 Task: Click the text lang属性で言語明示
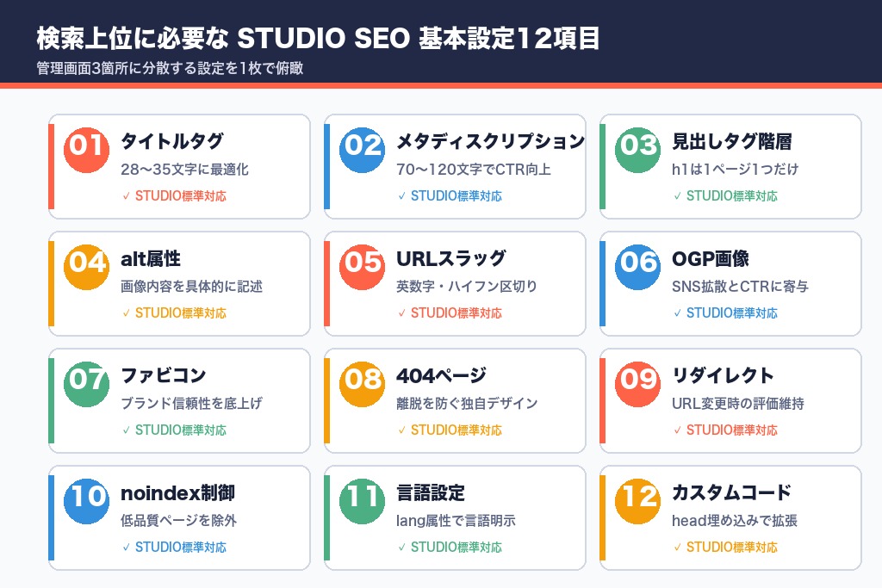457,521
